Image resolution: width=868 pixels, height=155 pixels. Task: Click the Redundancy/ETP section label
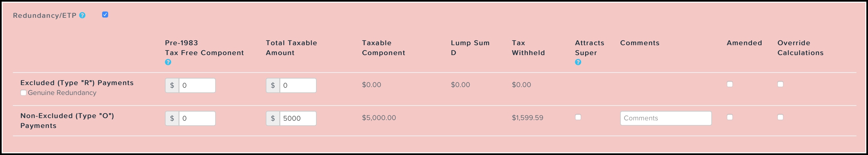coord(45,16)
